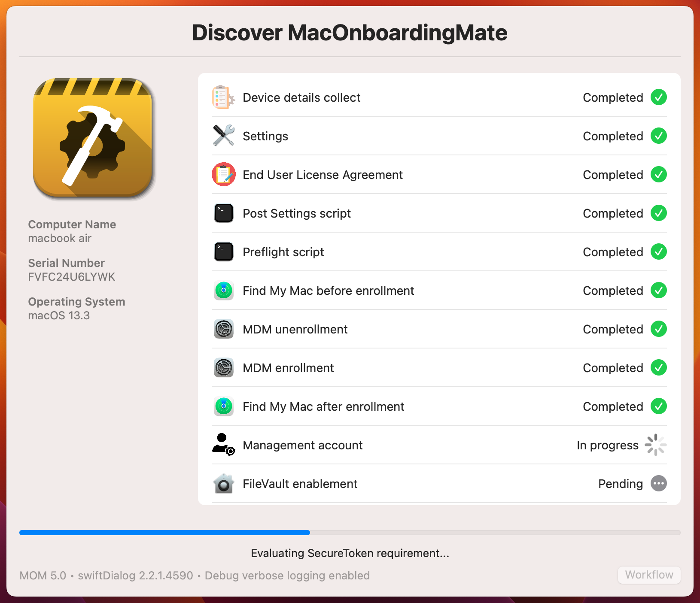Click the Serial Number FVFC24U6LYWK text
This screenshot has height=603, width=700.
coord(71,276)
